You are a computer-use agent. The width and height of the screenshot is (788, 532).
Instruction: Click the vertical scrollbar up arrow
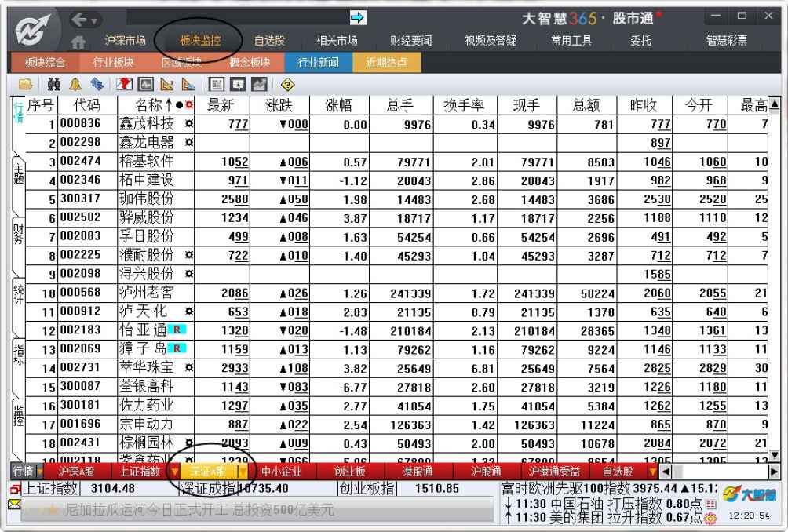point(775,104)
